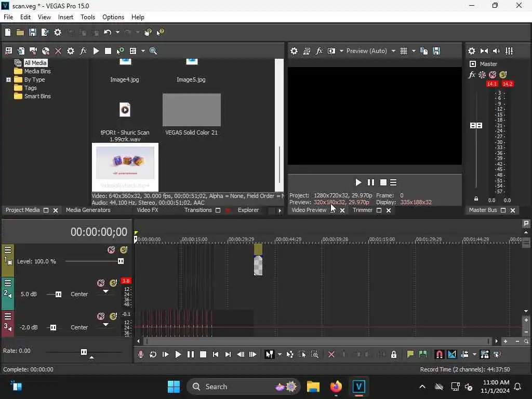Open the Tools menu
The width and height of the screenshot is (532, 399).
(87, 17)
